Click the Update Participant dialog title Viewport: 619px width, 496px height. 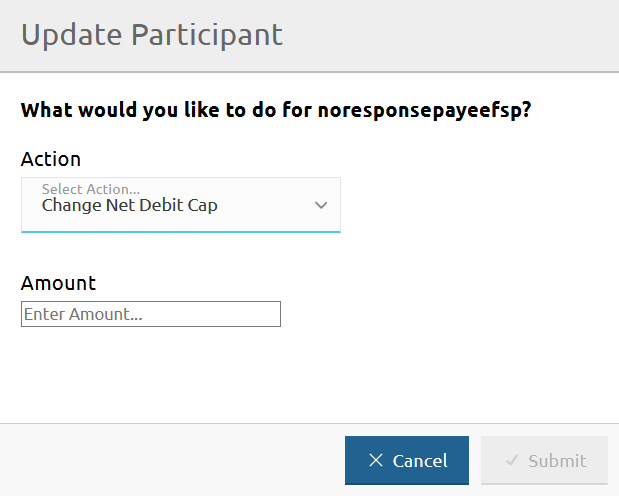click(152, 35)
